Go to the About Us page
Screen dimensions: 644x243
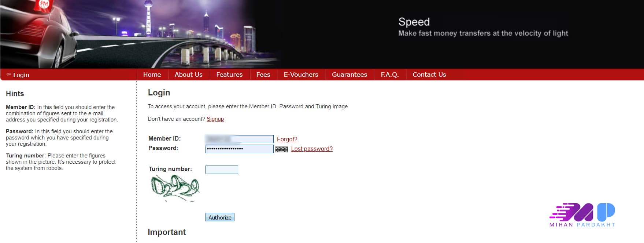click(188, 75)
